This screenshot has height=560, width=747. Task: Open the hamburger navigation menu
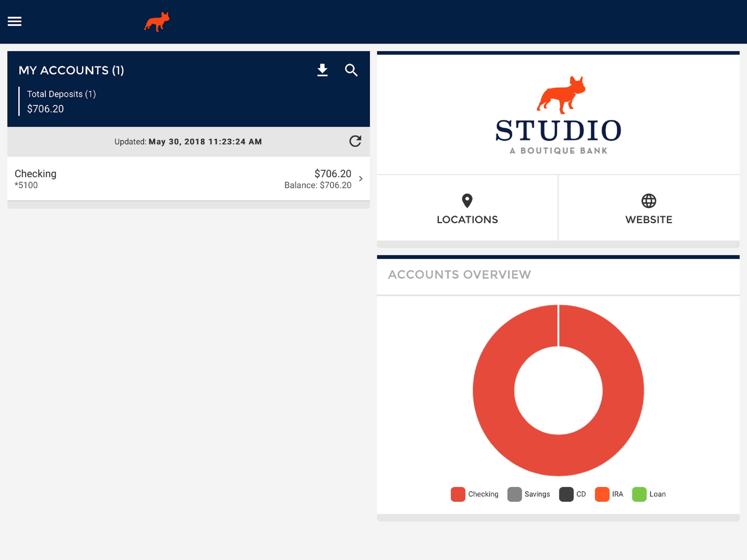14,22
